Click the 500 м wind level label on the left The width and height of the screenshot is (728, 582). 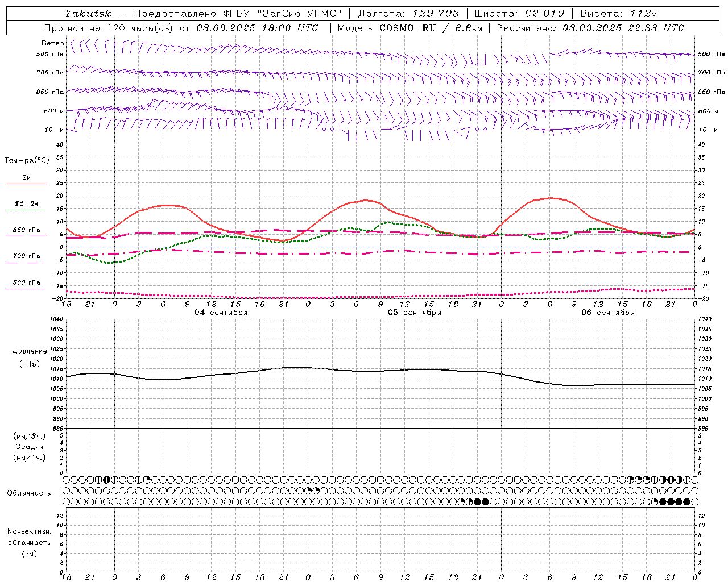(x=54, y=111)
